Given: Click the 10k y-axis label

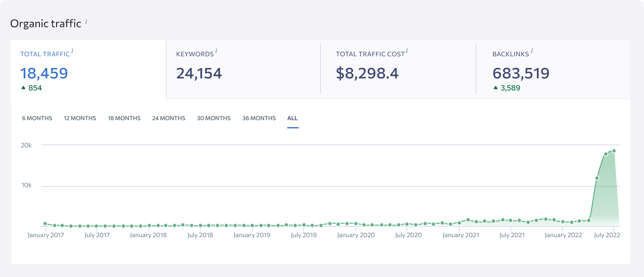Looking at the screenshot, I should pos(27,185).
